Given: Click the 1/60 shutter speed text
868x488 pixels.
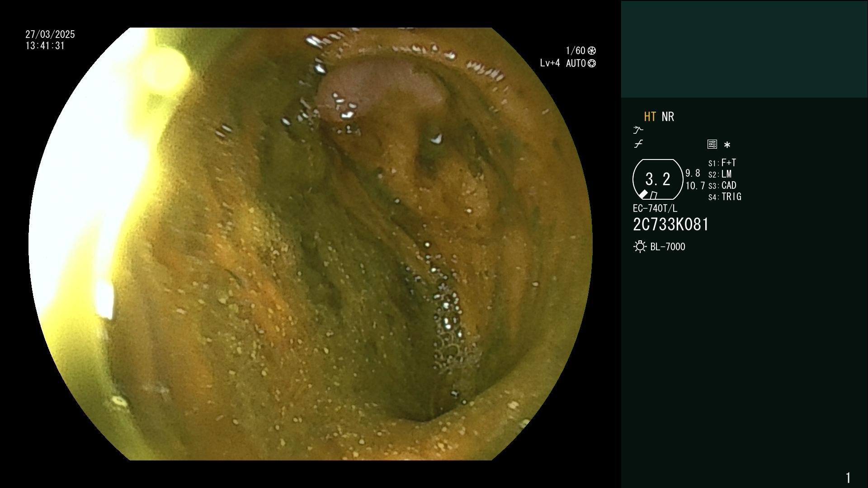Looking at the screenshot, I should click(x=576, y=51).
